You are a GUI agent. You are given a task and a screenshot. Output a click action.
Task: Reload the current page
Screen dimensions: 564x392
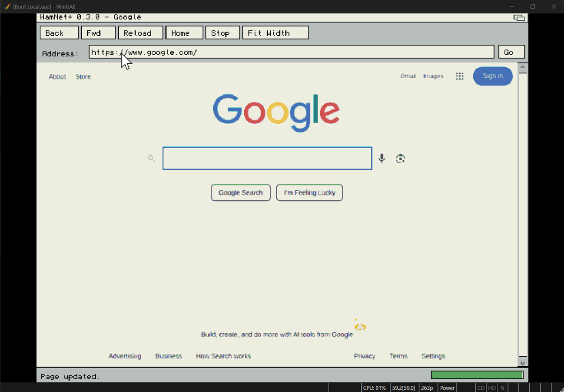[140, 33]
